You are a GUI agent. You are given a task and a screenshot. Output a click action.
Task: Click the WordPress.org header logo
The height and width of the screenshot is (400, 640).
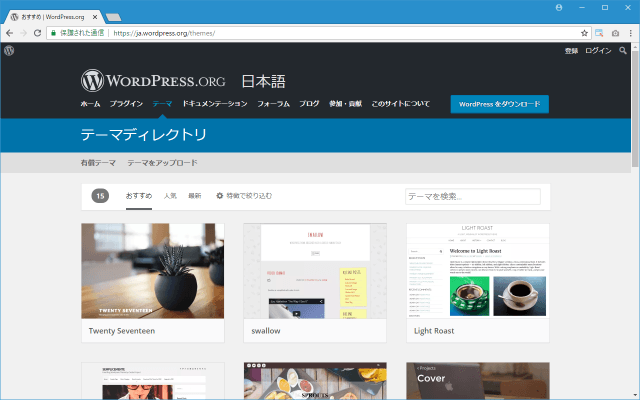coord(153,80)
